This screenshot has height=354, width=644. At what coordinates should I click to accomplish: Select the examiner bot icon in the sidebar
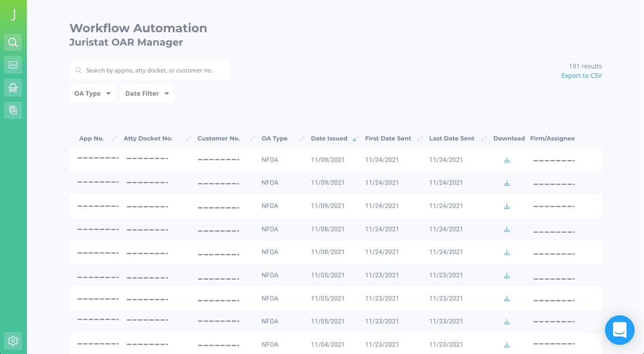click(13, 87)
